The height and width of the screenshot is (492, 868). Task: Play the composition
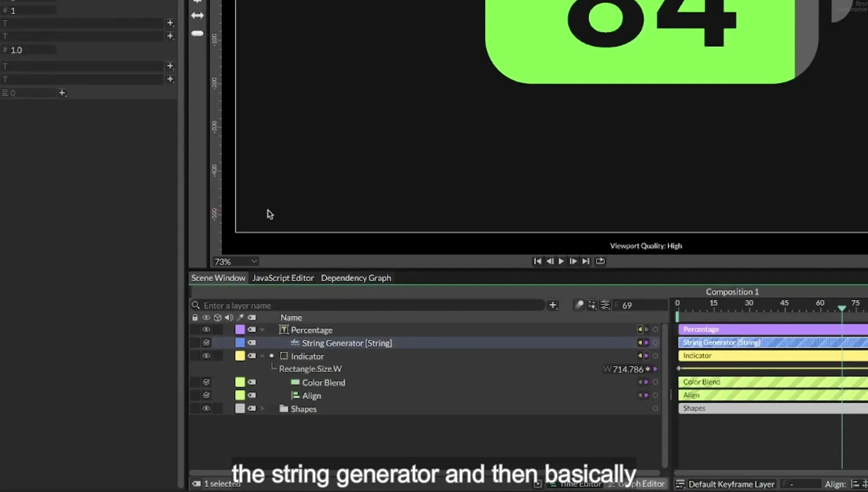(x=561, y=261)
